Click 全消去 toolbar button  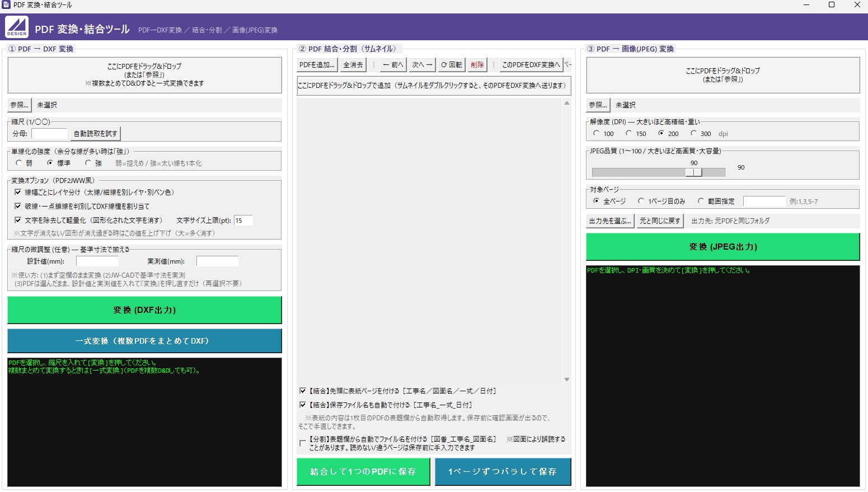pyautogui.click(x=353, y=65)
